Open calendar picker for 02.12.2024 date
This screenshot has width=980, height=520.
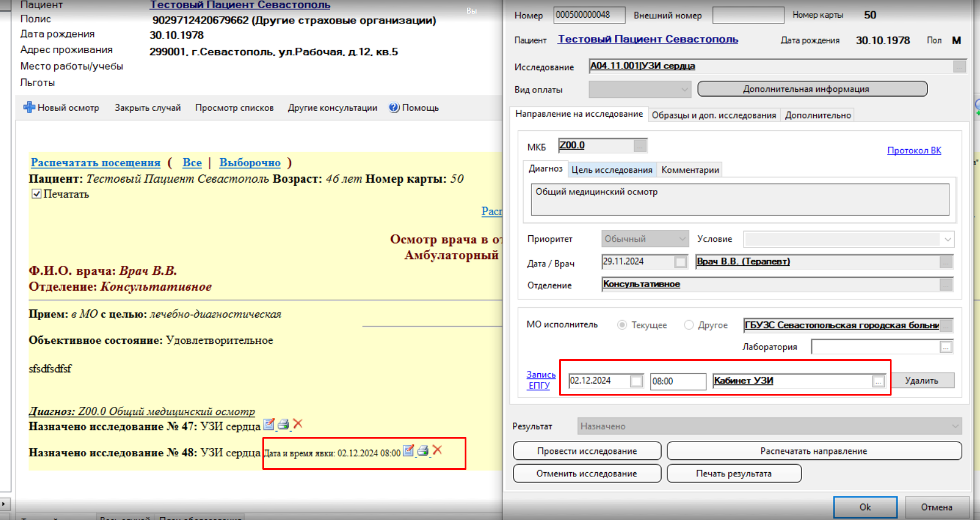(636, 381)
